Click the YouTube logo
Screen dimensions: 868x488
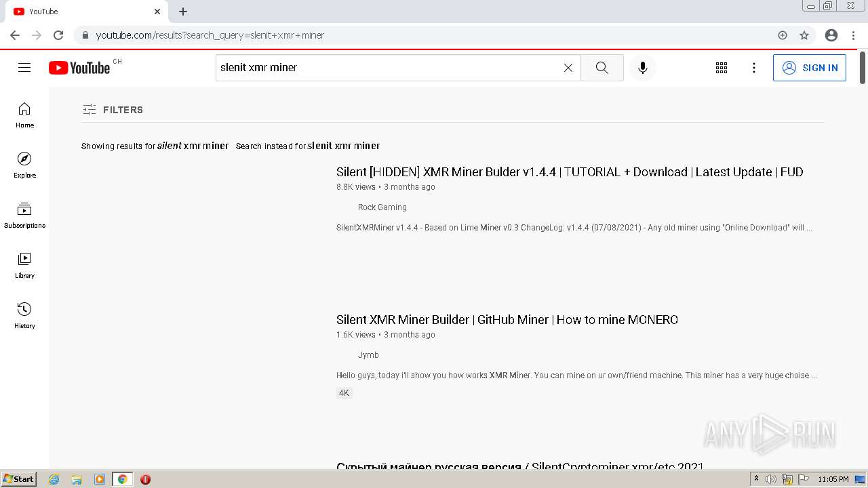(79, 68)
